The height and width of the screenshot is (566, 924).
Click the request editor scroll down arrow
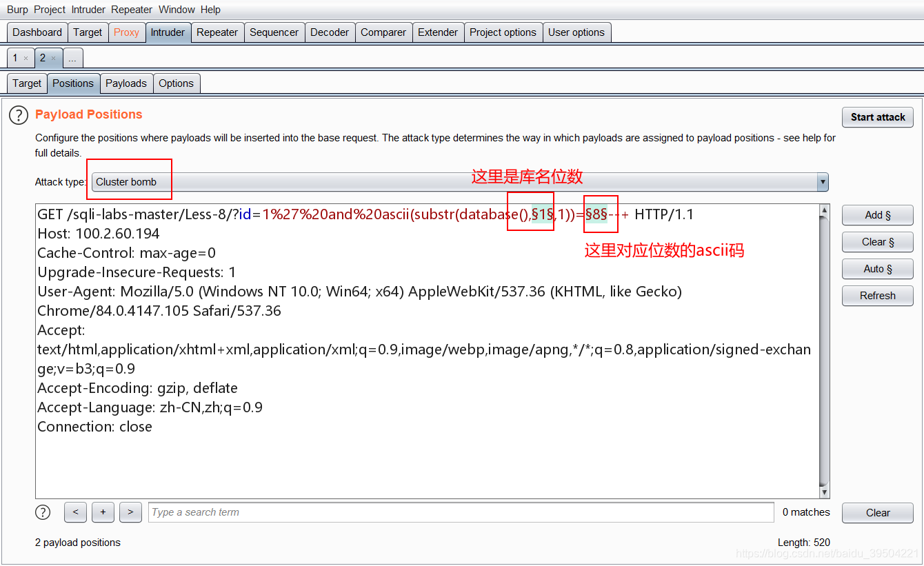tap(825, 492)
